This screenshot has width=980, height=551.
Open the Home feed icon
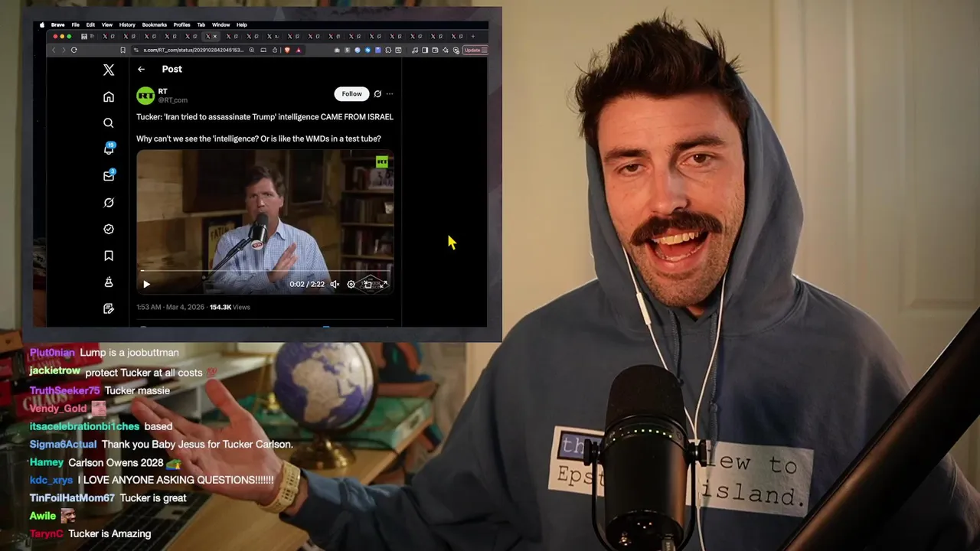(x=109, y=97)
